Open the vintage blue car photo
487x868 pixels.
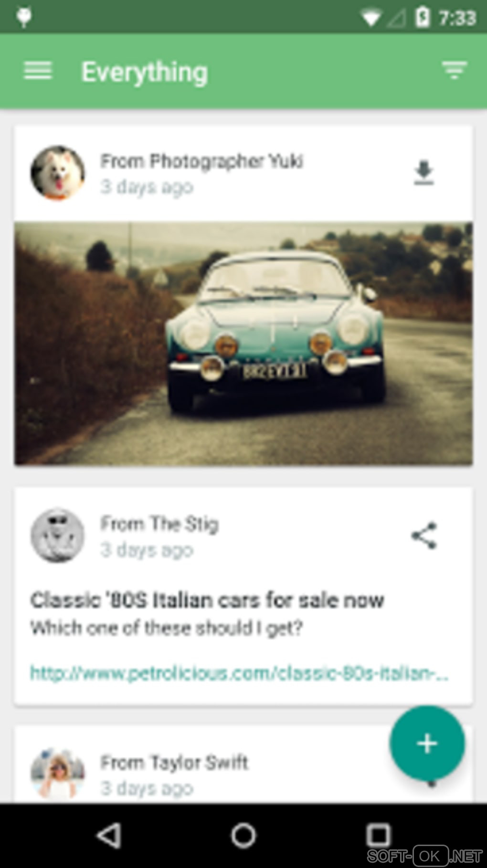click(243, 343)
